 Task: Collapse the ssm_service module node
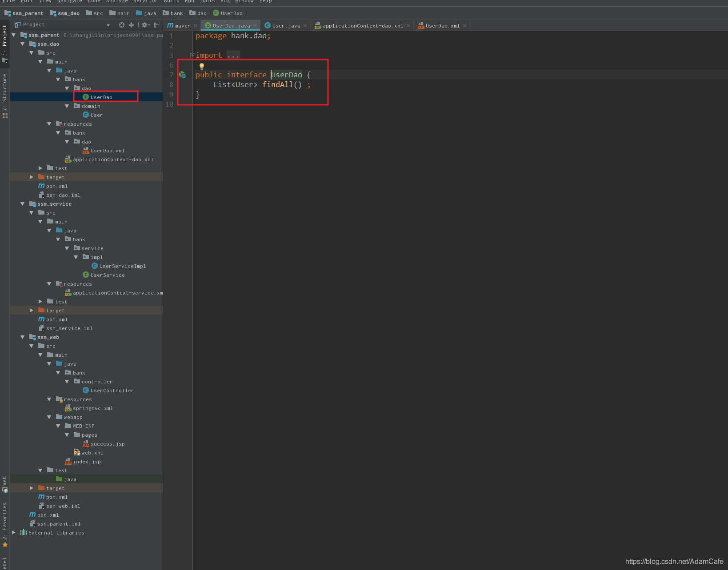click(23, 204)
